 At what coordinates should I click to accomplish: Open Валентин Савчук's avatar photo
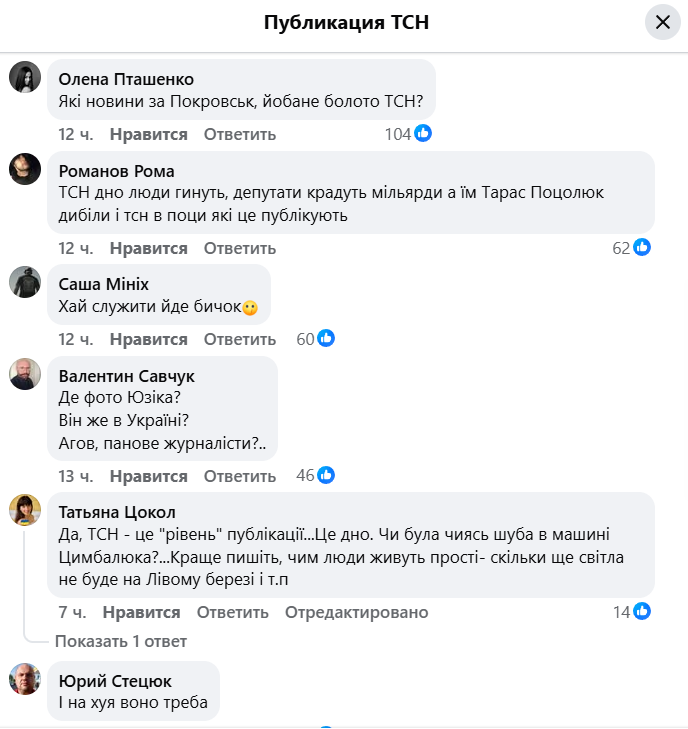tap(25, 374)
